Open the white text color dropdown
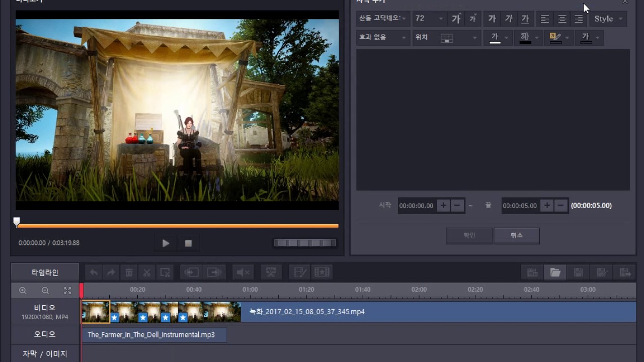 [499, 37]
